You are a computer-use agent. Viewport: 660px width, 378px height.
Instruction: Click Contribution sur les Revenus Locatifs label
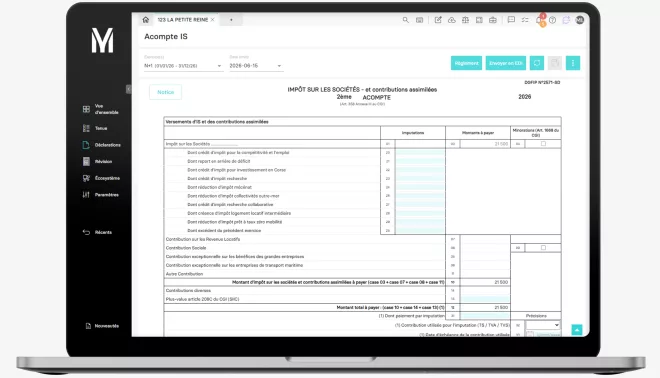coord(203,239)
